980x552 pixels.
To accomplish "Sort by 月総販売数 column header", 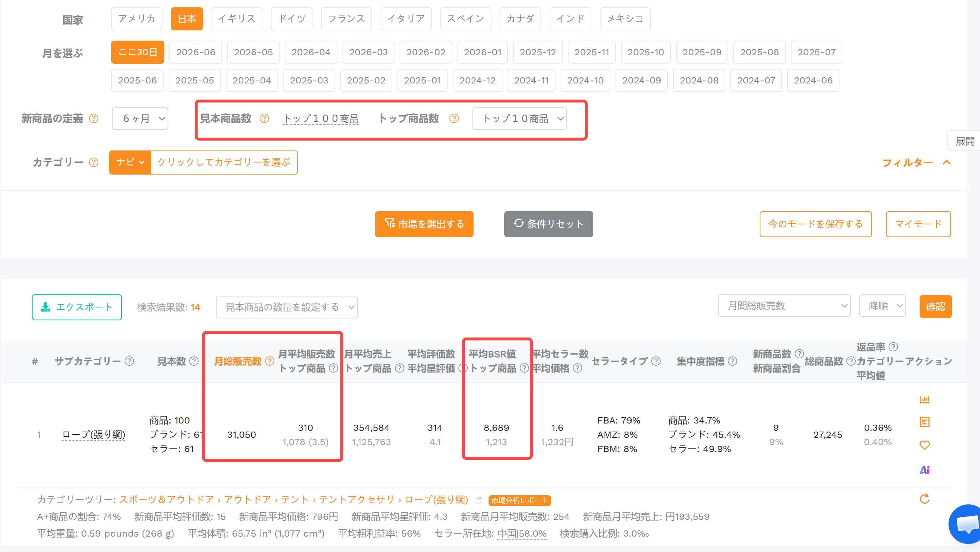I will (238, 361).
